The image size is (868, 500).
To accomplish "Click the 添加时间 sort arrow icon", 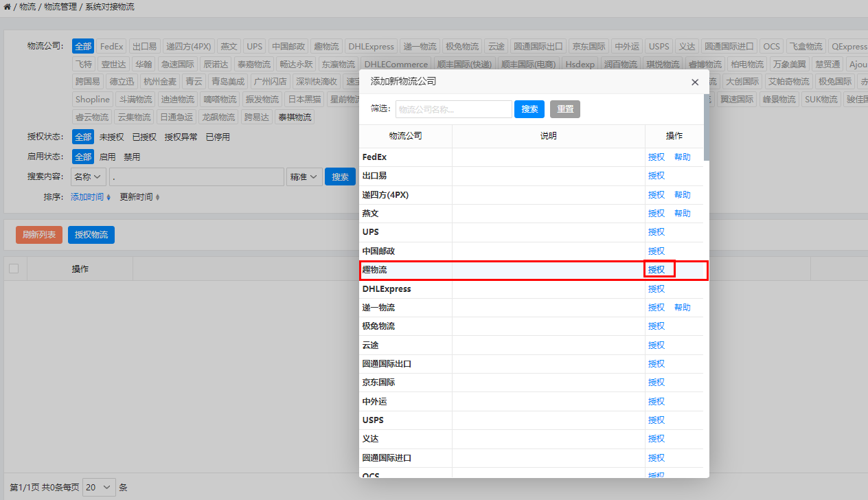I will coord(108,197).
